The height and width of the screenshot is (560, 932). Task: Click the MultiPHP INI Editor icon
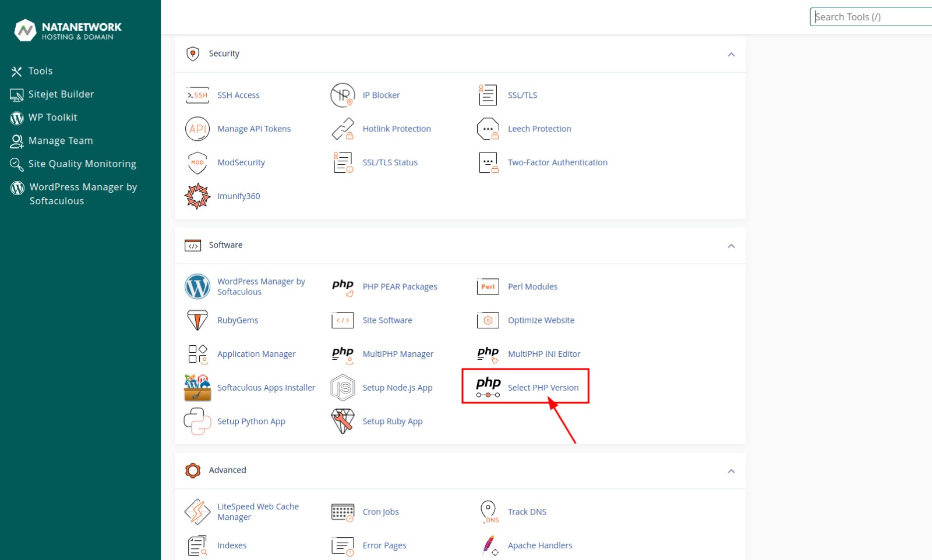pos(488,354)
